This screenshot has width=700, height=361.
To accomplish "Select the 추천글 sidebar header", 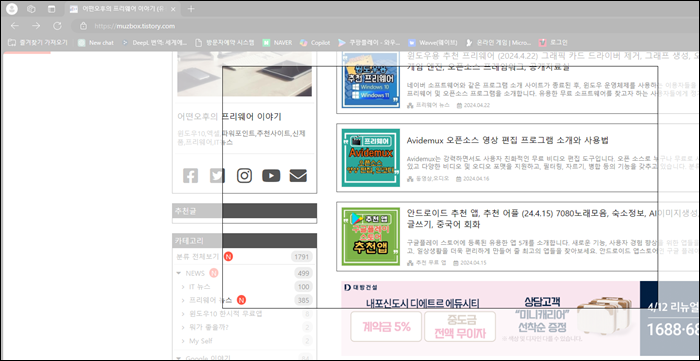I will (245, 211).
